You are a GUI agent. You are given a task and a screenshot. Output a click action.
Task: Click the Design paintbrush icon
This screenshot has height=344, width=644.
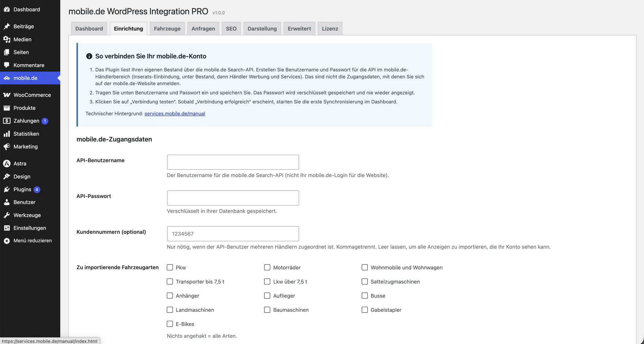pos(7,177)
